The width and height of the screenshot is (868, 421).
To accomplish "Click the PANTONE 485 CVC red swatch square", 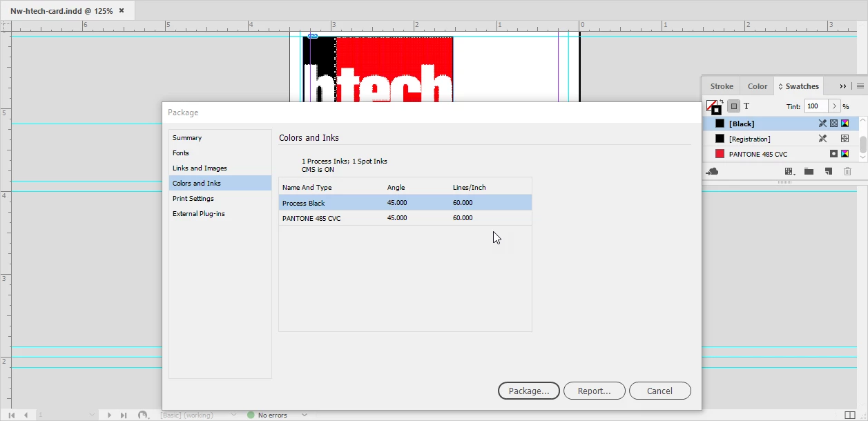I will (720, 154).
